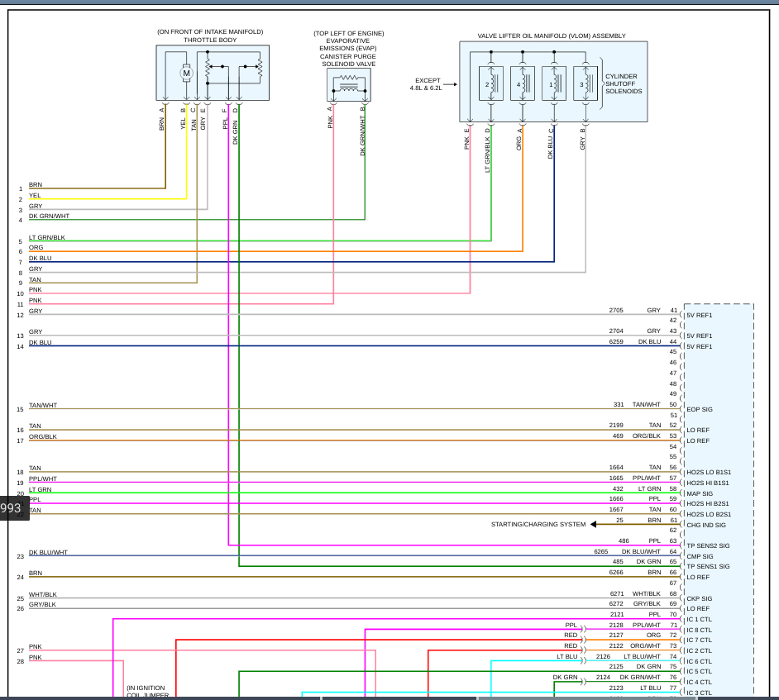Image resolution: width=779 pixels, height=700 pixels.
Task: Select the MAP SIG pin label
Action: point(700,493)
